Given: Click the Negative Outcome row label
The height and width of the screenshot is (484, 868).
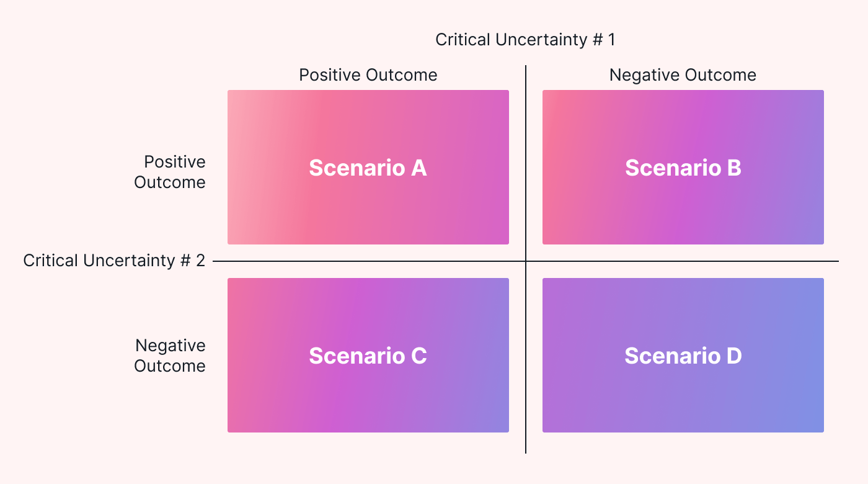Looking at the screenshot, I should (x=170, y=356).
